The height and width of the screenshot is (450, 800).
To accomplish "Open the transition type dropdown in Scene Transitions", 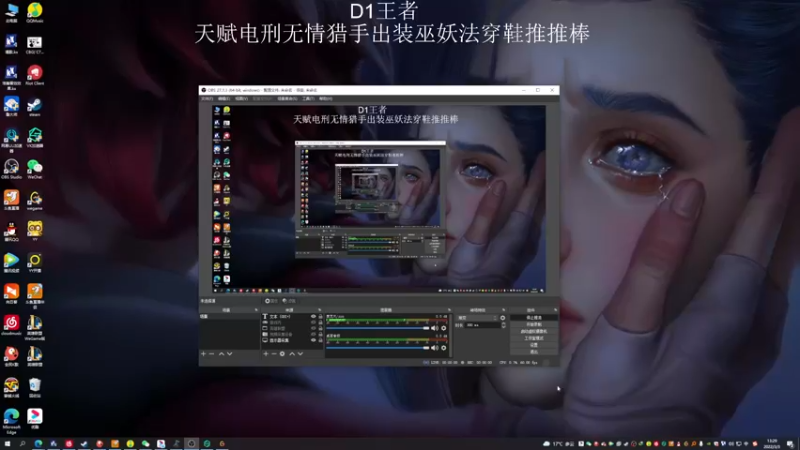I will point(477,318).
